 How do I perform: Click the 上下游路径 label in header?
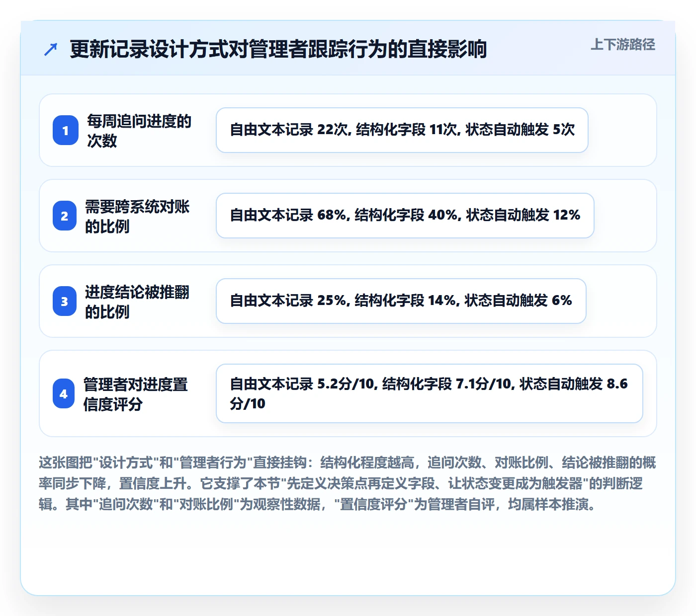622,45
